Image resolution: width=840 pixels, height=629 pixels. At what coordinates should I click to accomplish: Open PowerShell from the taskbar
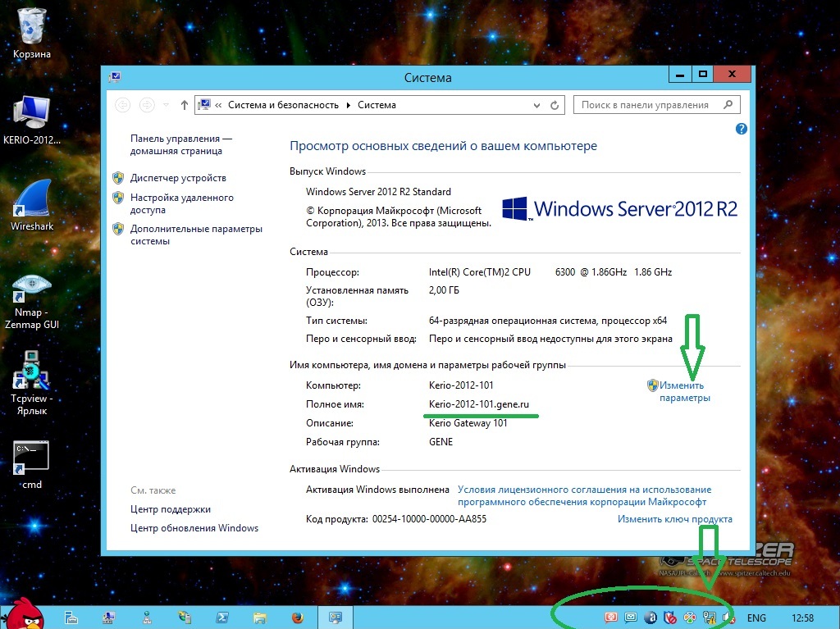221,617
